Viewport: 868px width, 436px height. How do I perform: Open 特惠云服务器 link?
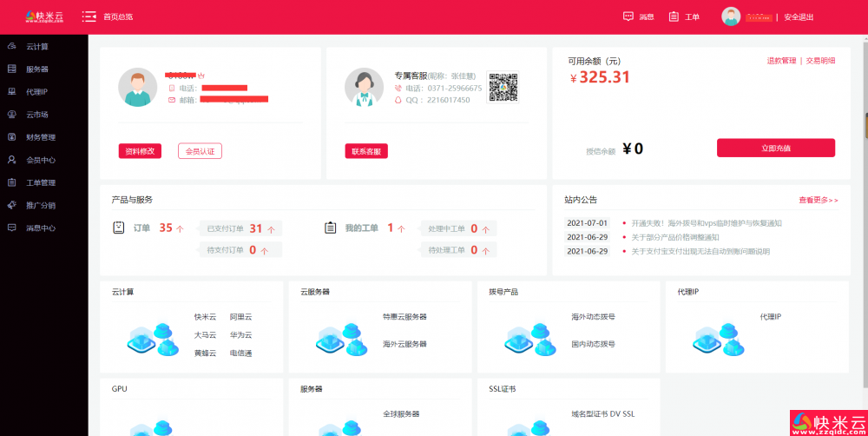point(404,317)
